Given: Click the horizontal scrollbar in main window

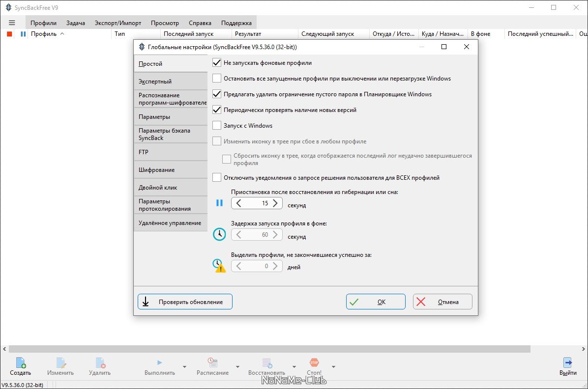Looking at the screenshot, I should pos(269,349).
